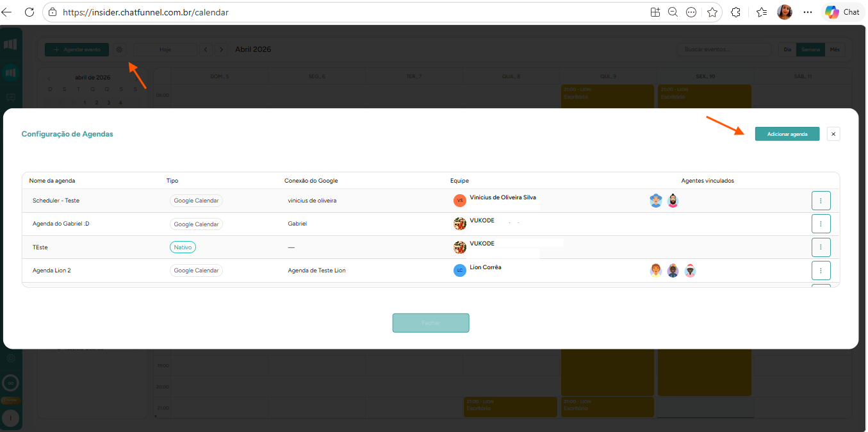The width and height of the screenshot is (868, 432).
Task: Select the orange-haired agent avatar in Agenda Lion 2 row
Action: tap(655, 270)
